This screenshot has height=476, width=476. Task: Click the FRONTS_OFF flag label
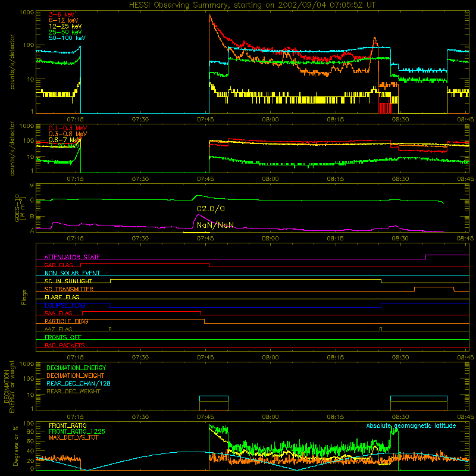(63, 337)
